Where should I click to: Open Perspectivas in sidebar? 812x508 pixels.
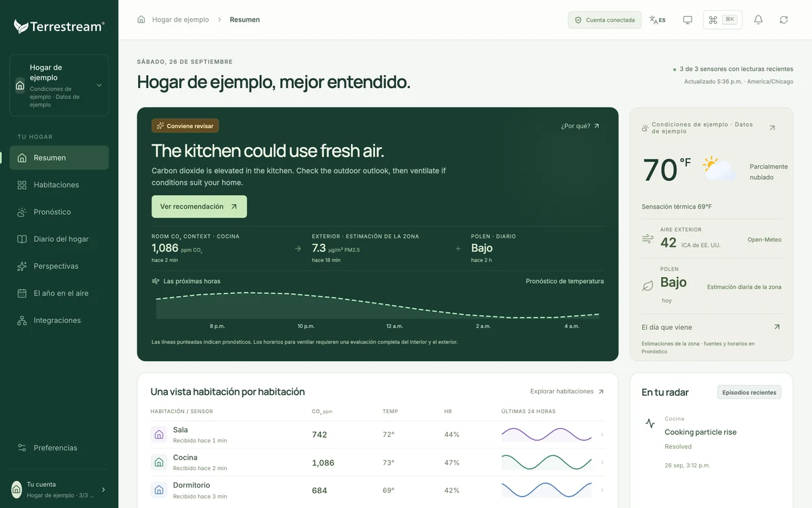pos(59,266)
